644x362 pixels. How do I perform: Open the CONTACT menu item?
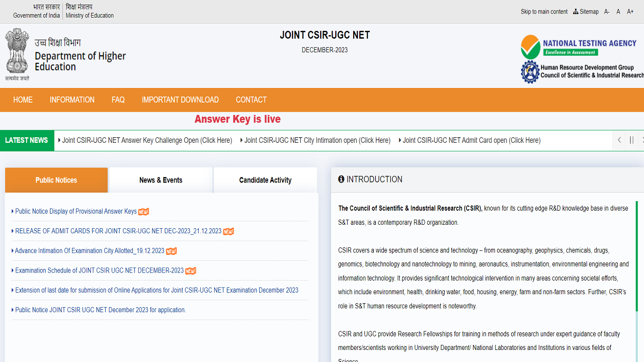pyautogui.click(x=251, y=100)
